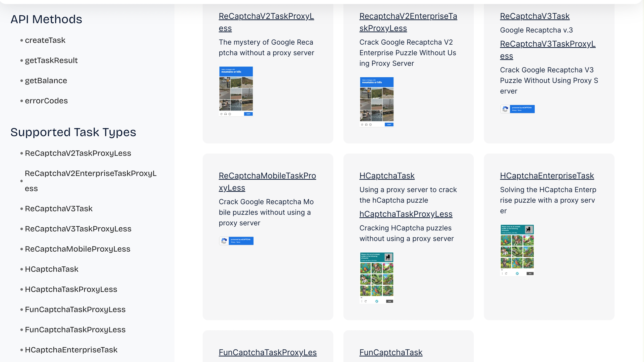Screen dimensions: 644x362
Task: Select ReCaptchaMobileProxyLess in sidebar list
Action: 78,249
